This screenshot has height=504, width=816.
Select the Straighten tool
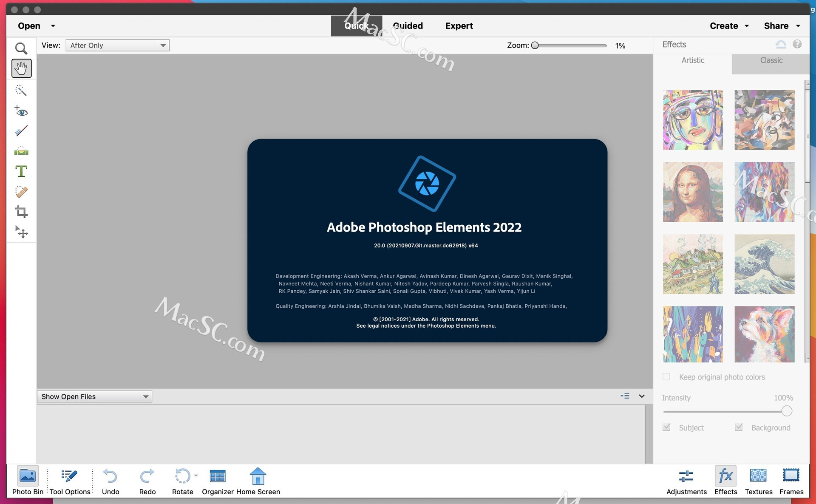(21, 151)
